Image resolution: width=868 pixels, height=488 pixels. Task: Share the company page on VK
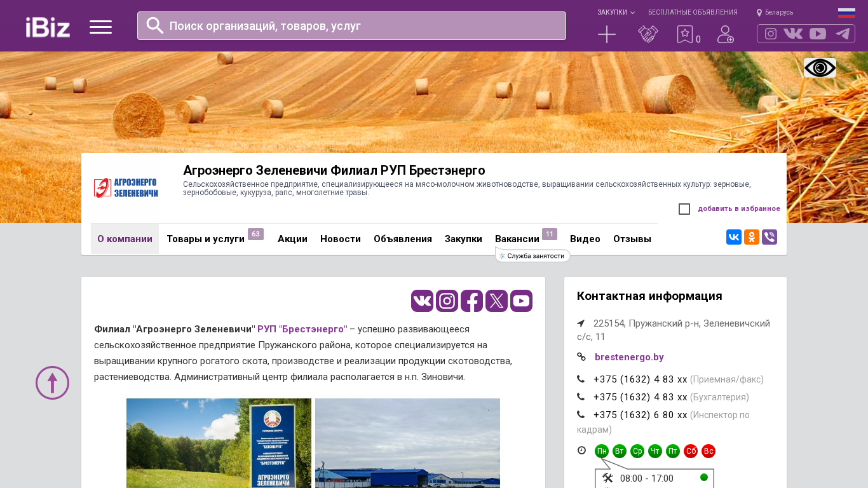coord(734,237)
